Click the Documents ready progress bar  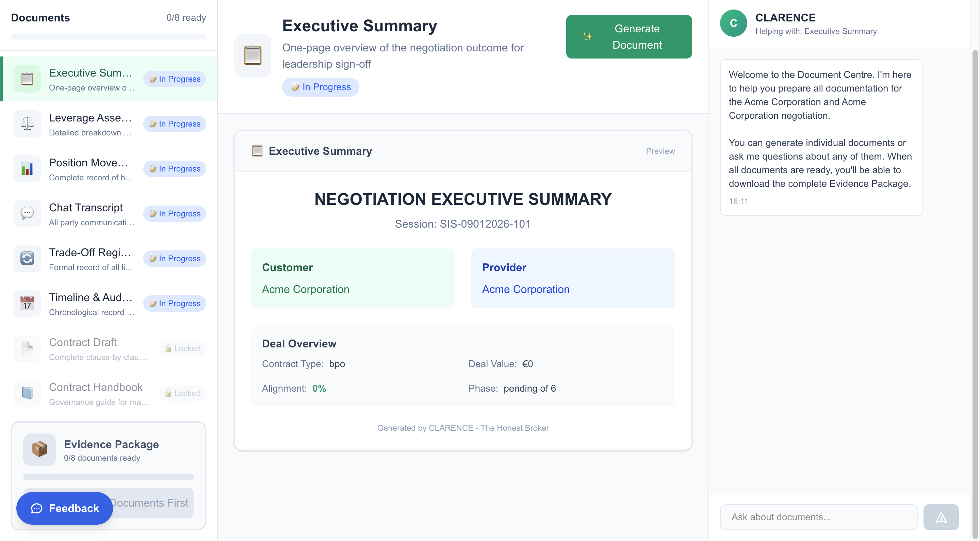[x=109, y=37]
